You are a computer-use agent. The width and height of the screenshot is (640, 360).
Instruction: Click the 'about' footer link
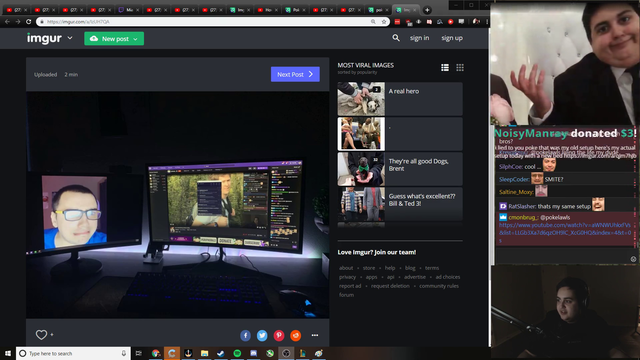(346, 268)
